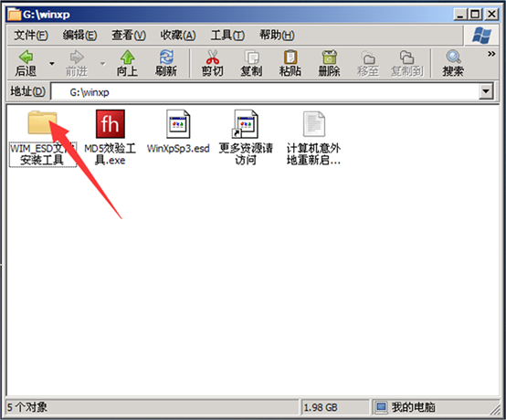Select the WinXpSp3.esd file
Screen dimensions: 506x420
coord(178,131)
